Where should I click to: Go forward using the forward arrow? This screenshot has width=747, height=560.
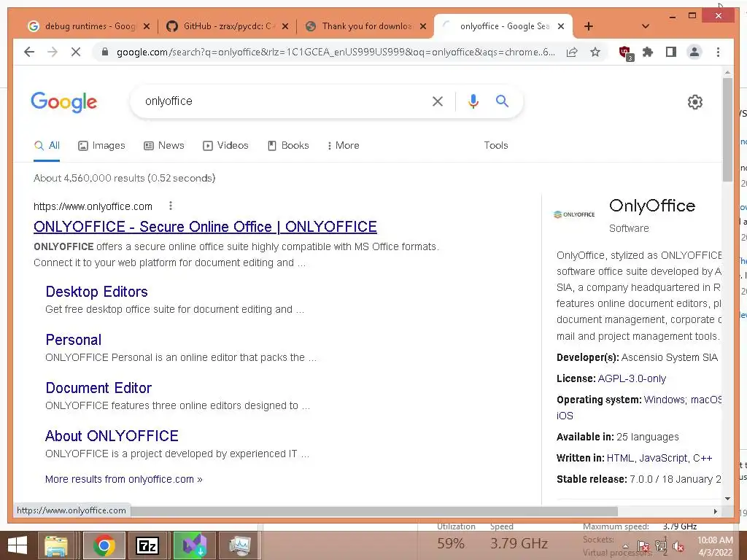[x=53, y=52]
